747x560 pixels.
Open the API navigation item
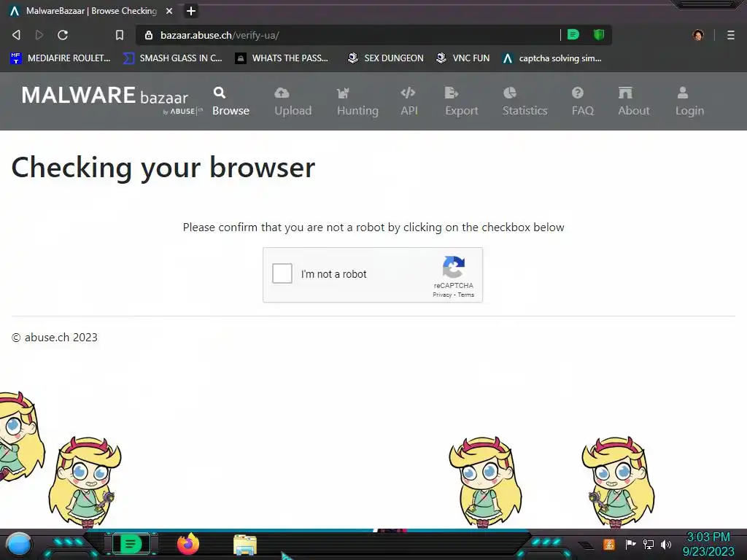tap(409, 101)
